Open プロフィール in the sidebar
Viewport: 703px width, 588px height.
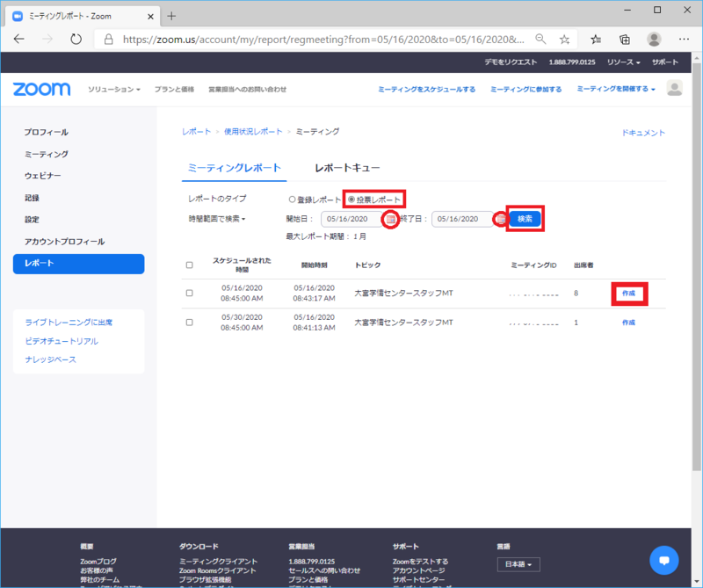coord(47,132)
